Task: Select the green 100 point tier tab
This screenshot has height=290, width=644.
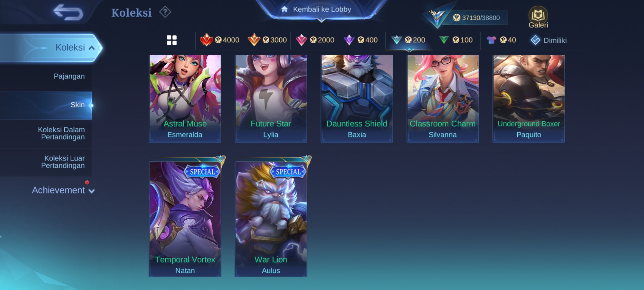Action: click(456, 40)
